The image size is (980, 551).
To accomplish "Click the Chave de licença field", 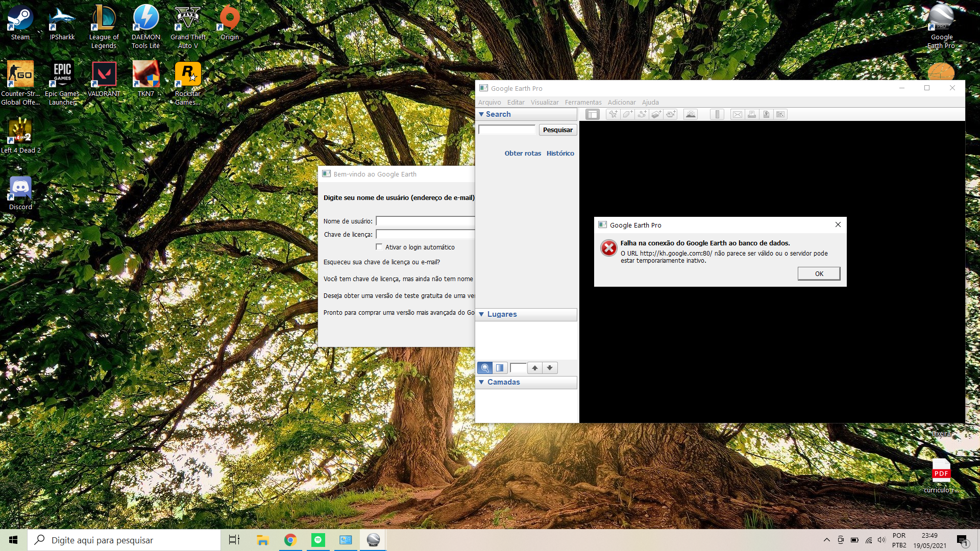I will click(425, 234).
